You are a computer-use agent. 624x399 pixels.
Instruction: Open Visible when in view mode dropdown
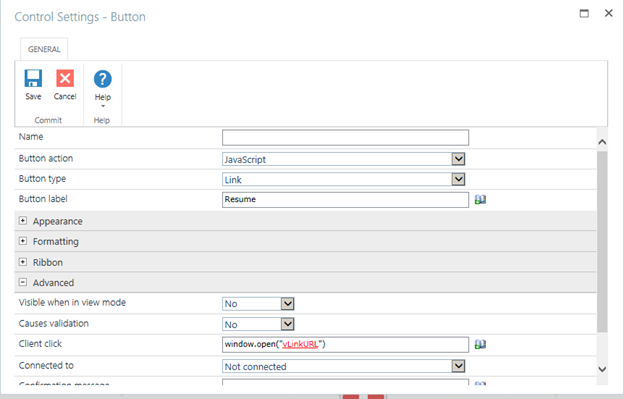coord(287,304)
